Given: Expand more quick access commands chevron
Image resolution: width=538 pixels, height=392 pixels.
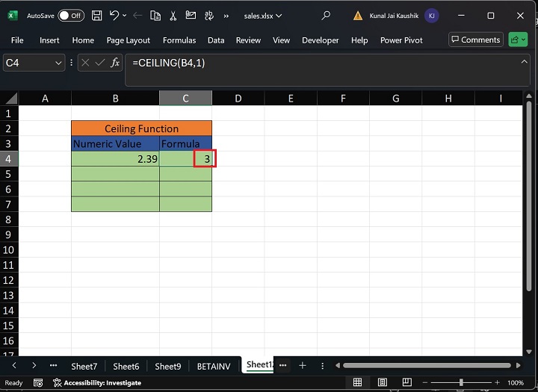Looking at the screenshot, I should pos(226,16).
